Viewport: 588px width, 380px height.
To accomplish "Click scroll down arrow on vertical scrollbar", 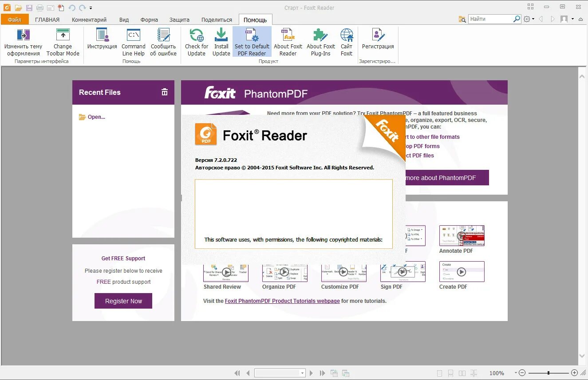I will point(583,356).
